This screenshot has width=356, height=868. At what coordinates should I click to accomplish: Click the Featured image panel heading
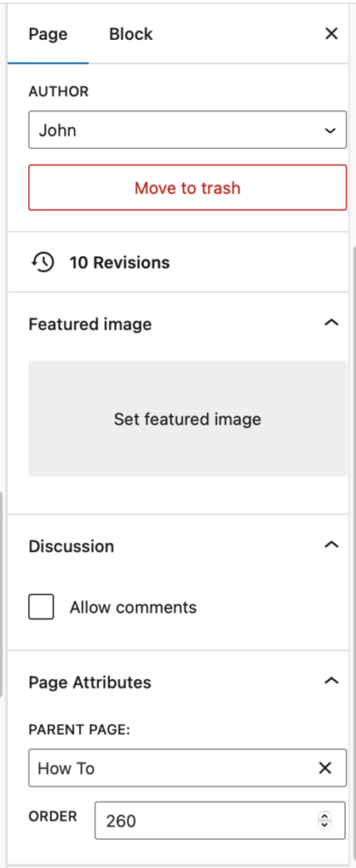(90, 324)
